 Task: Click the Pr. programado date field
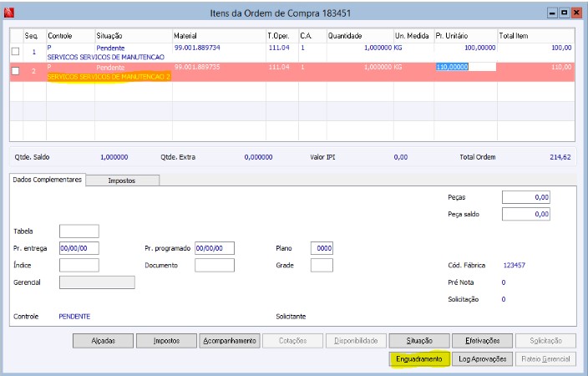[x=215, y=248]
